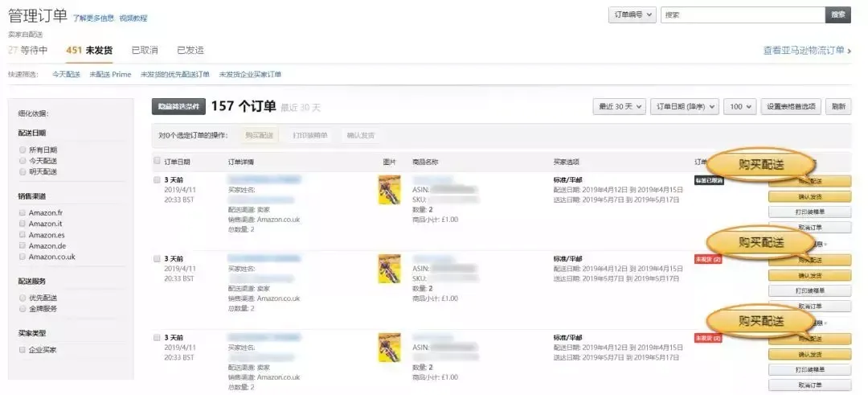Click the first order's product thumbnail image
Viewport: 868px width, 395px height.
click(x=389, y=190)
